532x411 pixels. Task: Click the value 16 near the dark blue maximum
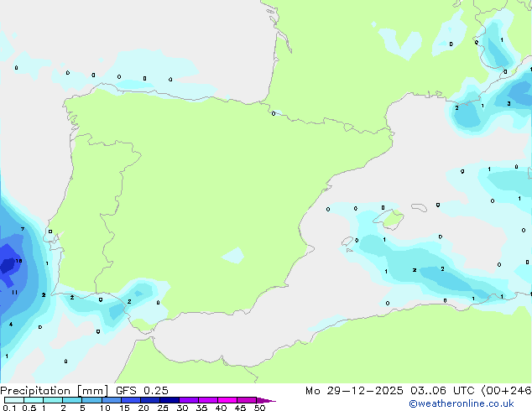coord(18,261)
